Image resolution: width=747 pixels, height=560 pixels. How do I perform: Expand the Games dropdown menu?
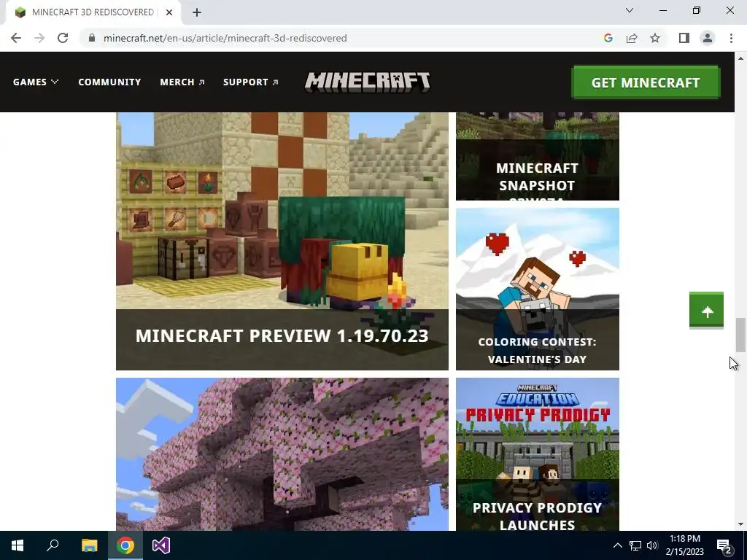[35, 82]
